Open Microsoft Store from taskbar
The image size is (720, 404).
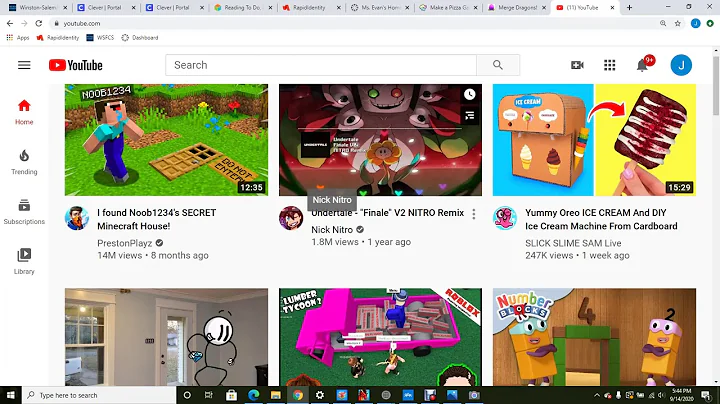click(231, 395)
